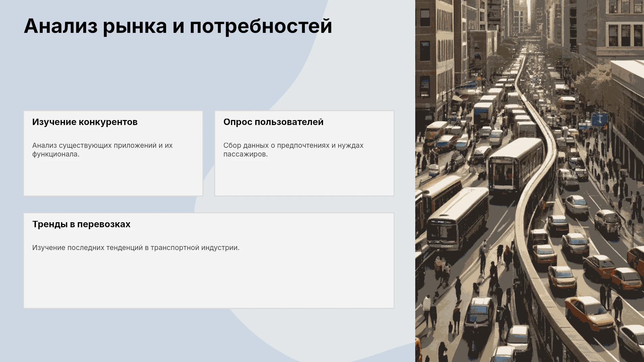The image size is (644, 362).
Task: Click the city traffic photo on the right
Action: pyautogui.click(x=530, y=181)
